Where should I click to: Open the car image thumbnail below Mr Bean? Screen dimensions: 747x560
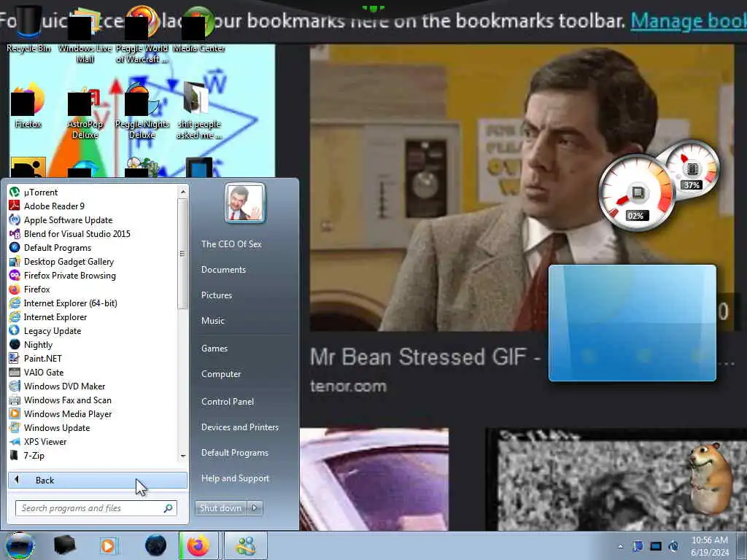pos(374,479)
